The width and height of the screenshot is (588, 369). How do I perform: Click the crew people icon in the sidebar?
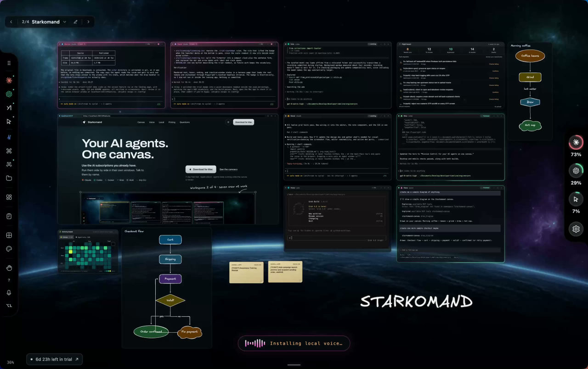tap(9, 164)
